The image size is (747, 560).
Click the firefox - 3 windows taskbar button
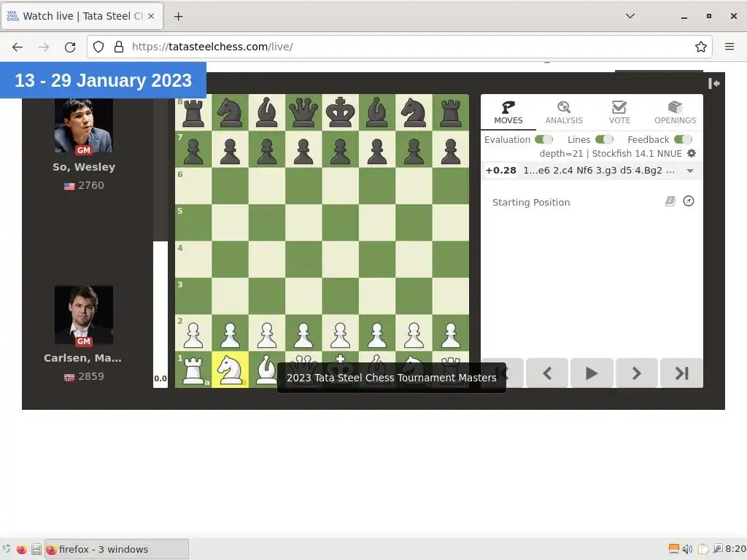point(117,549)
